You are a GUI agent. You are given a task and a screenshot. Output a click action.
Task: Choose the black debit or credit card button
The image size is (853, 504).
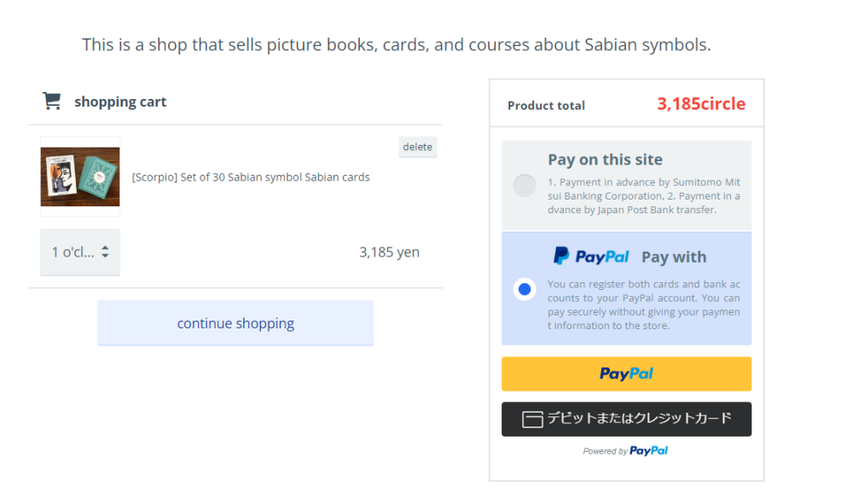626,419
